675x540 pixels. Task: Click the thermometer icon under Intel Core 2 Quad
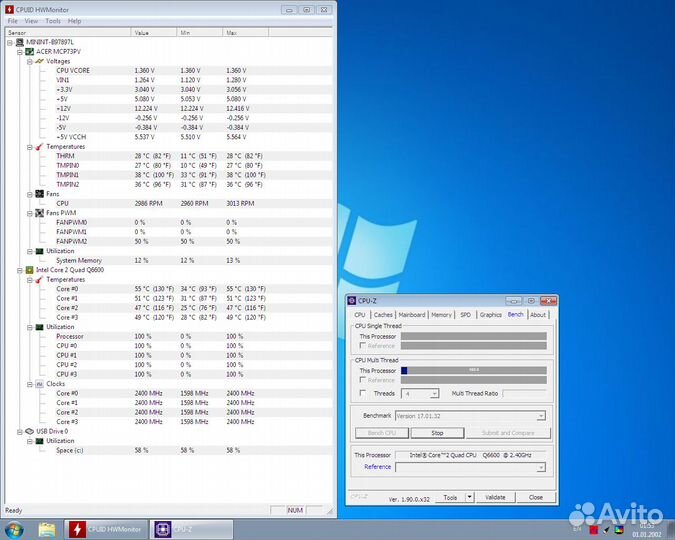(40, 280)
